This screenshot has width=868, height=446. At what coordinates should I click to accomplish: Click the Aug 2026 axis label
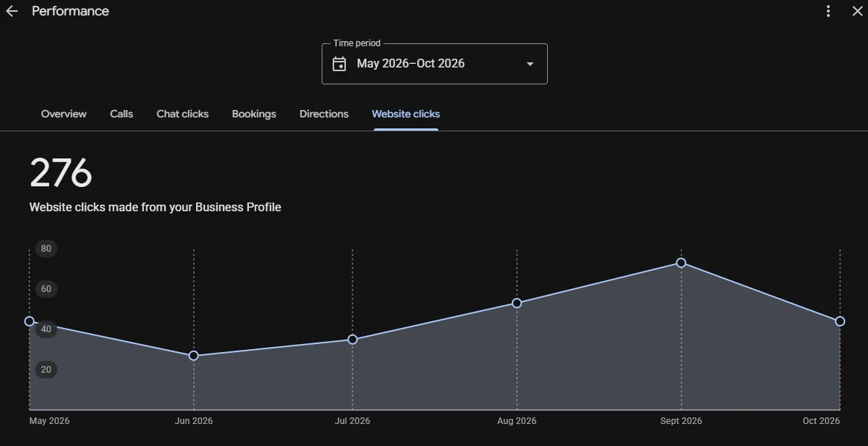(x=517, y=421)
